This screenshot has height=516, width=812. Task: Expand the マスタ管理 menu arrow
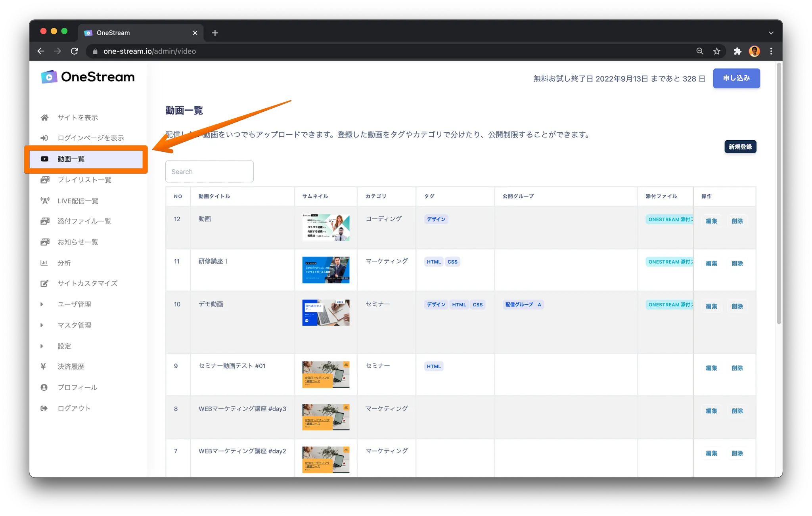coord(42,325)
